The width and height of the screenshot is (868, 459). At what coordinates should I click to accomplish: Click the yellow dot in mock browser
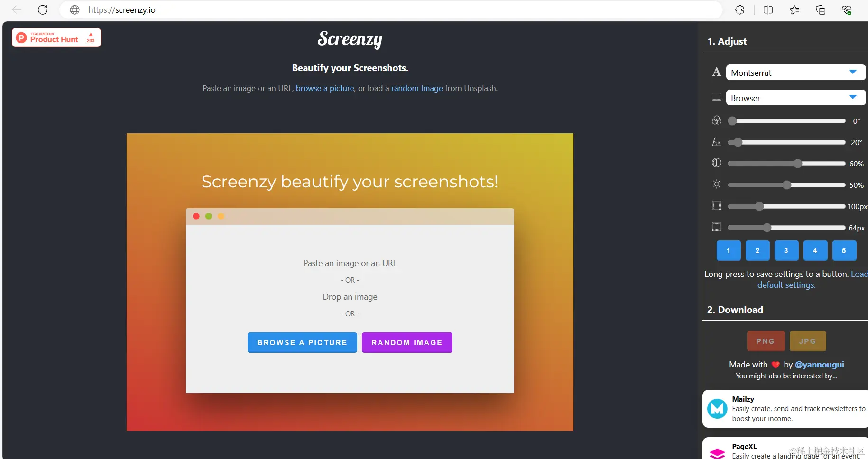[x=221, y=216]
